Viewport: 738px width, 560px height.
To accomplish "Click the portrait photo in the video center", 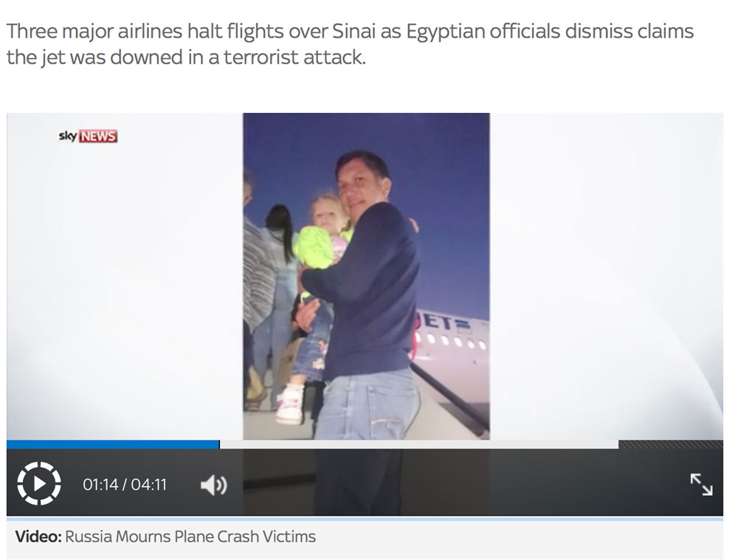I will [x=366, y=276].
